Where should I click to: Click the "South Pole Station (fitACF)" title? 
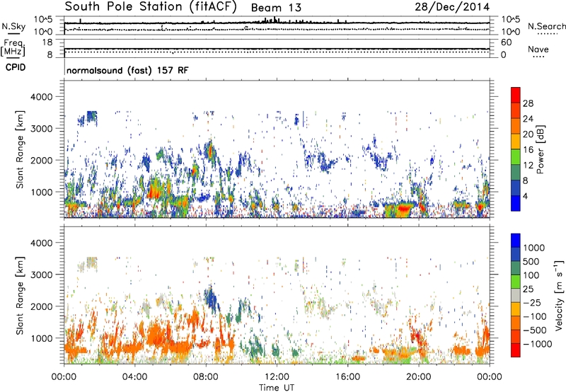pos(151,7)
